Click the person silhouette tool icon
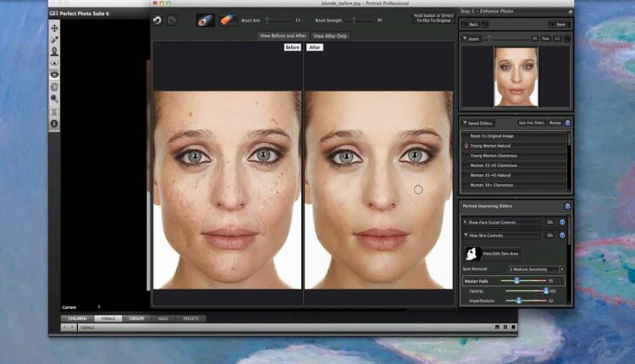635x364 pixels. coord(54,52)
